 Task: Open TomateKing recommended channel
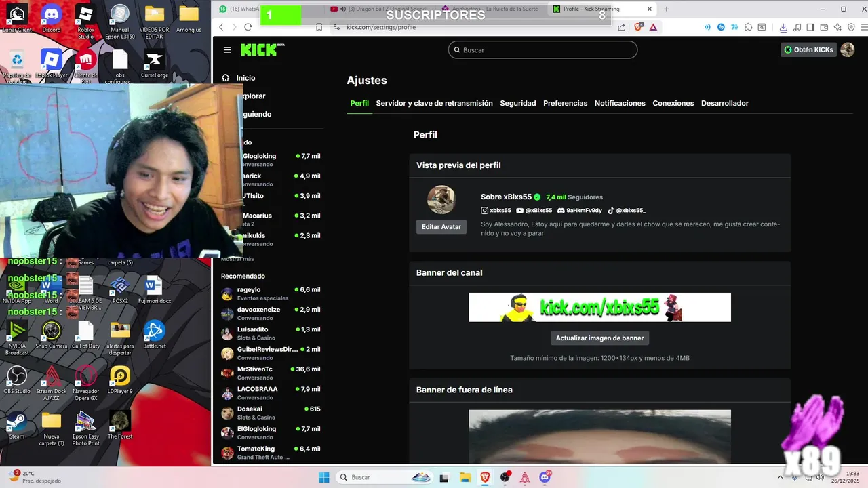(271, 452)
